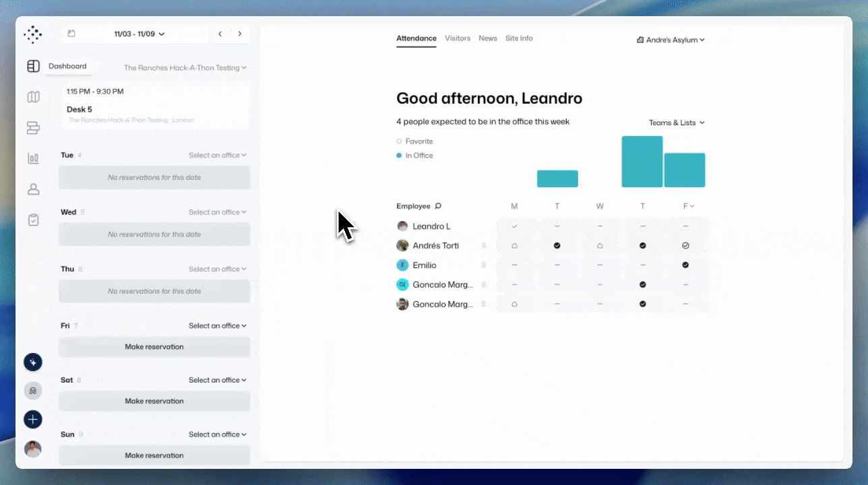Screen dimensions: 868x485
Task: Open the Select an office dropdown for Friday
Action: [x=217, y=325]
